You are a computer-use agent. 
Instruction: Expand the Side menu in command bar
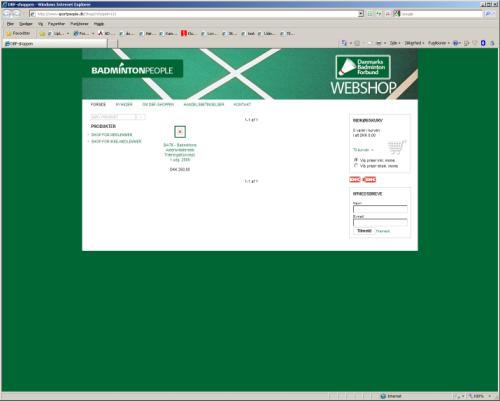coord(395,43)
